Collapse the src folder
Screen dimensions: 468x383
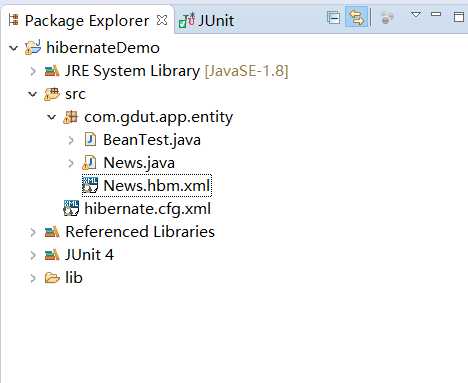pos(32,94)
